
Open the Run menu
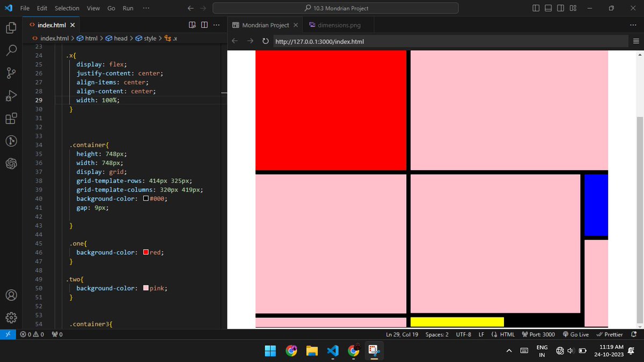pyautogui.click(x=128, y=8)
